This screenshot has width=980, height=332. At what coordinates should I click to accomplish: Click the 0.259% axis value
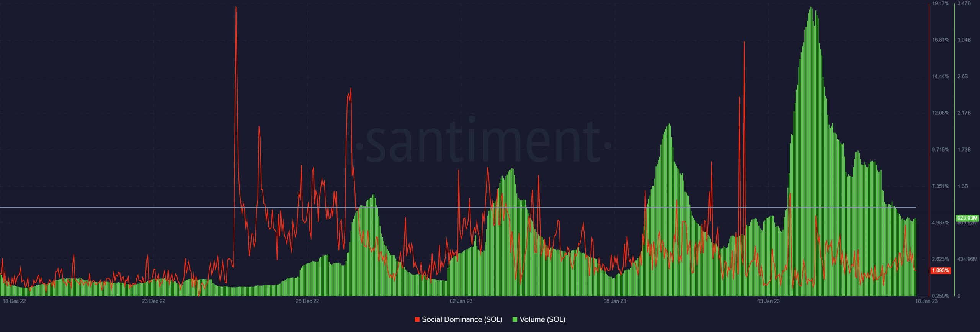941,296
